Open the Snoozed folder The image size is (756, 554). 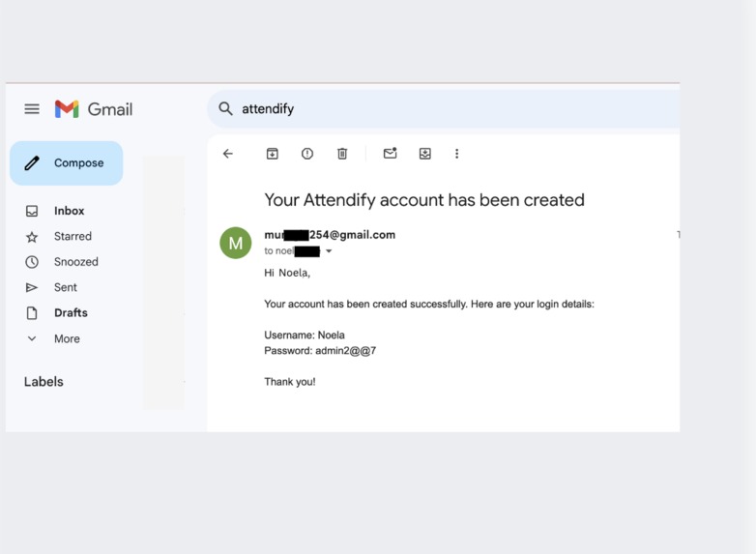tap(76, 262)
